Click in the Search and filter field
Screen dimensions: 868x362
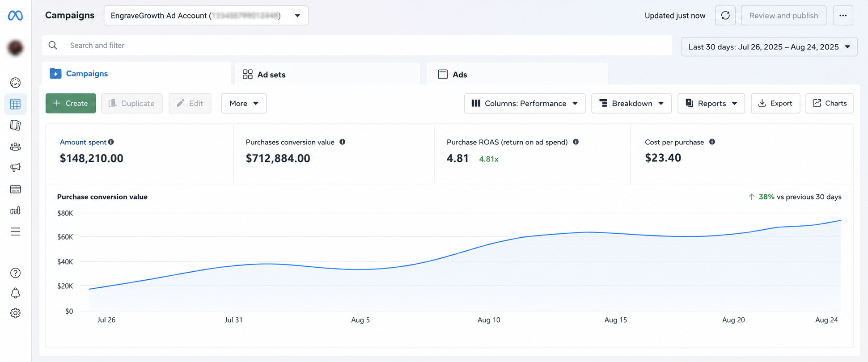point(357,45)
